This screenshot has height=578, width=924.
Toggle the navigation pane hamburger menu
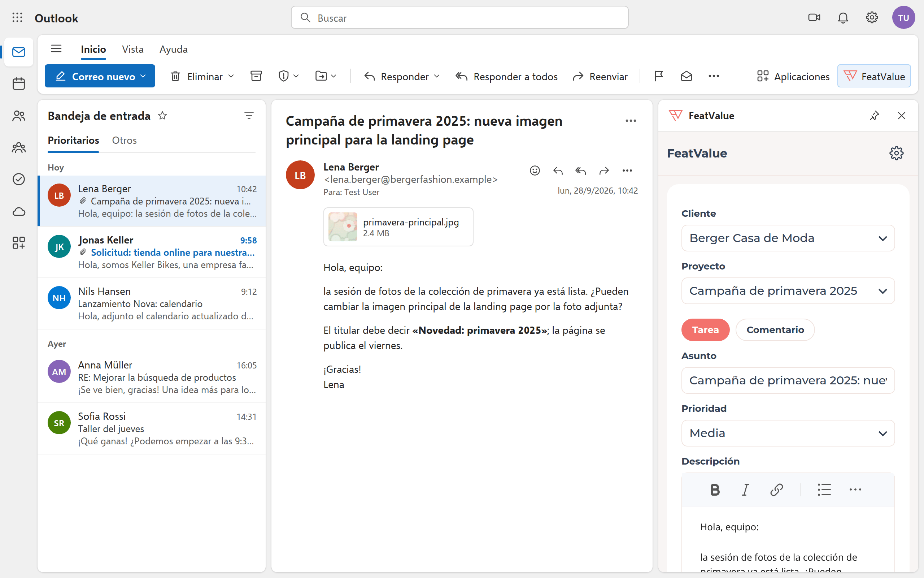[56, 48]
